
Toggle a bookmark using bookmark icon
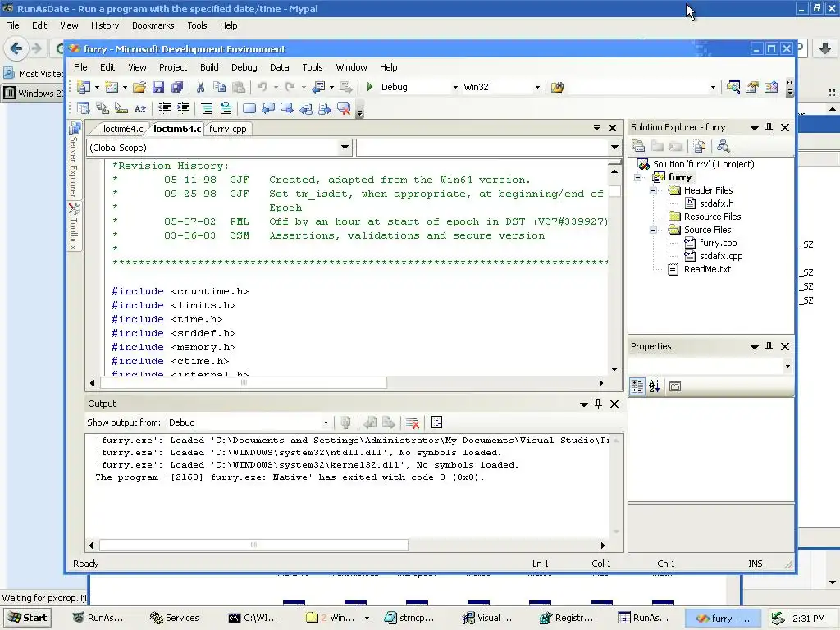(249, 109)
